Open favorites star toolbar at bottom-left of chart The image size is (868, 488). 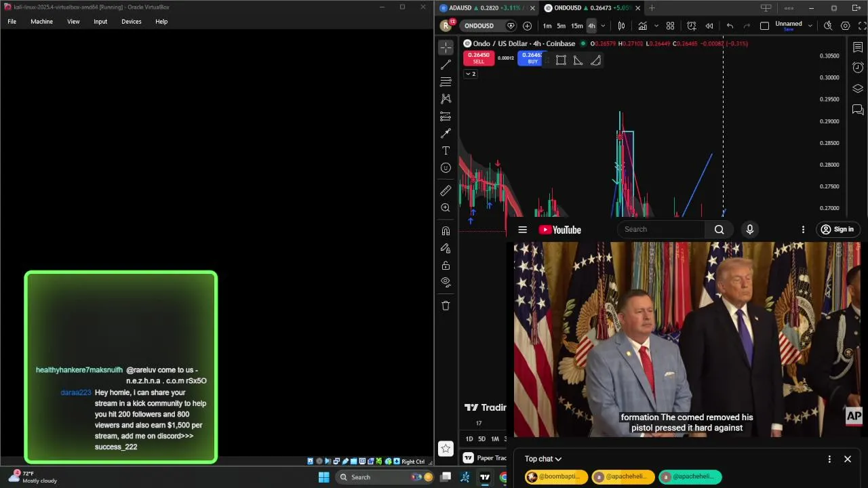click(x=446, y=448)
